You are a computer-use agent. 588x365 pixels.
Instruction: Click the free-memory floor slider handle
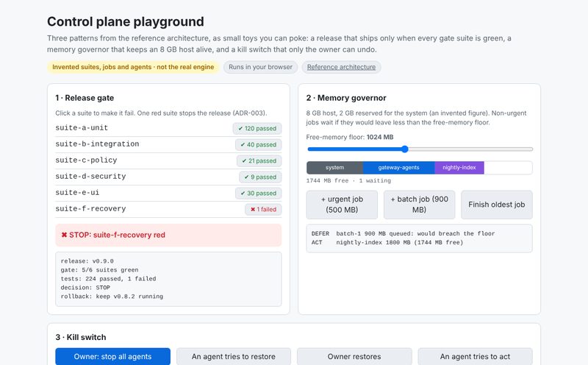pyautogui.click(x=405, y=149)
